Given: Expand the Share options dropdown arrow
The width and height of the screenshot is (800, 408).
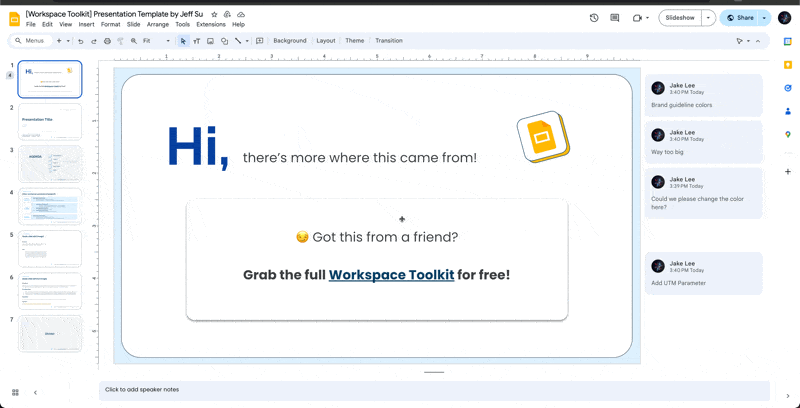Looking at the screenshot, I should click(764, 18).
